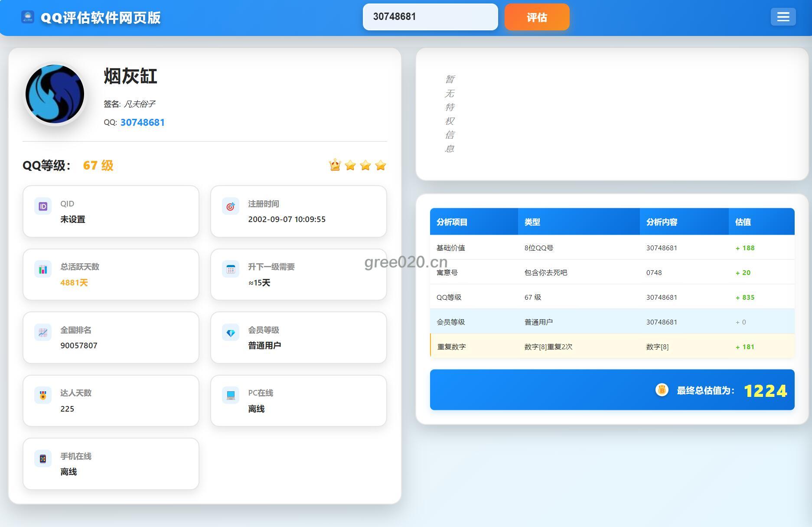Click the gold coin icon beside 最终总估值
Viewport: 812px width, 527px height.
(662, 390)
